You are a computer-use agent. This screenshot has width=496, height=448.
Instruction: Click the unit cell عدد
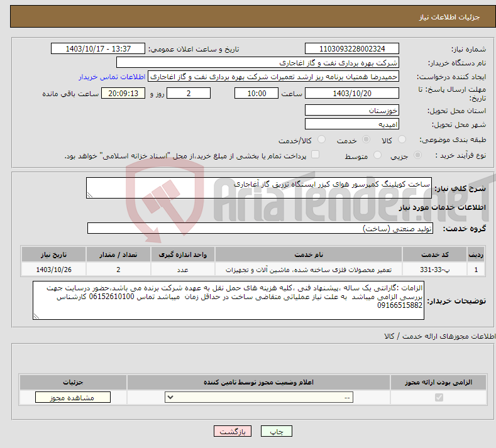[183, 270]
